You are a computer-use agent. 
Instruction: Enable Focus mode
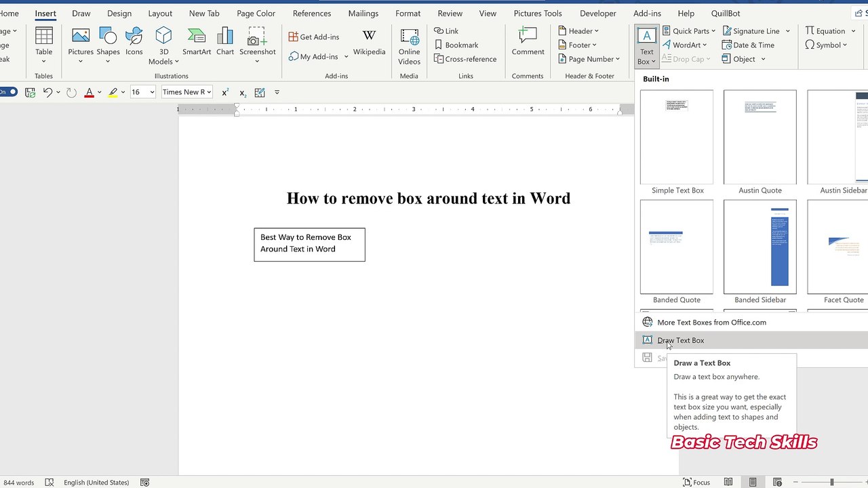[696, 483]
